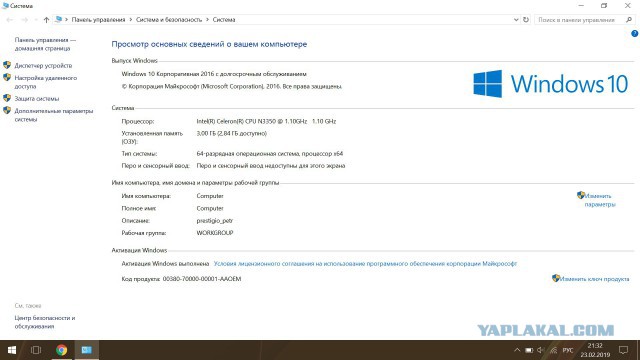The height and width of the screenshot is (360, 640).
Task: Click shield icon next to 'Диспетчер устройств'
Action: point(7,65)
